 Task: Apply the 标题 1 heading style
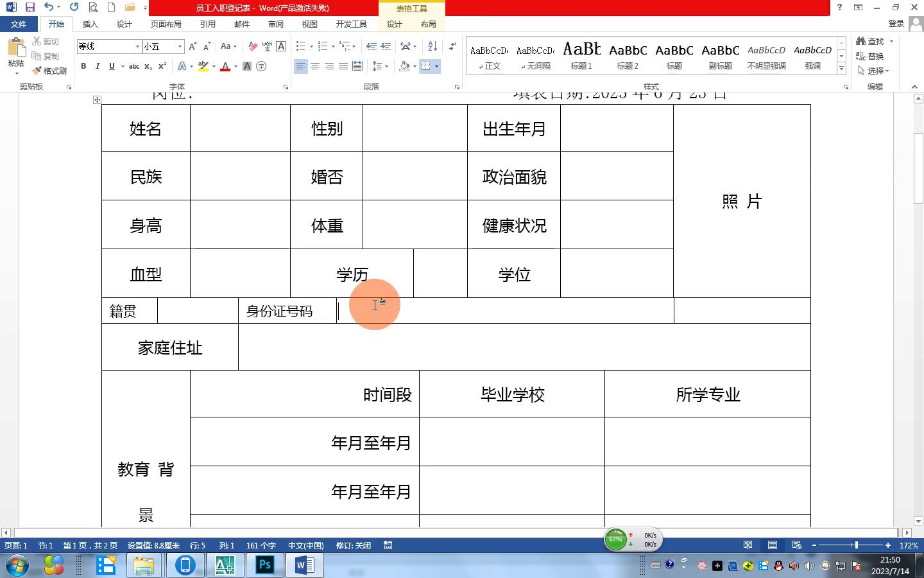pos(581,56)
